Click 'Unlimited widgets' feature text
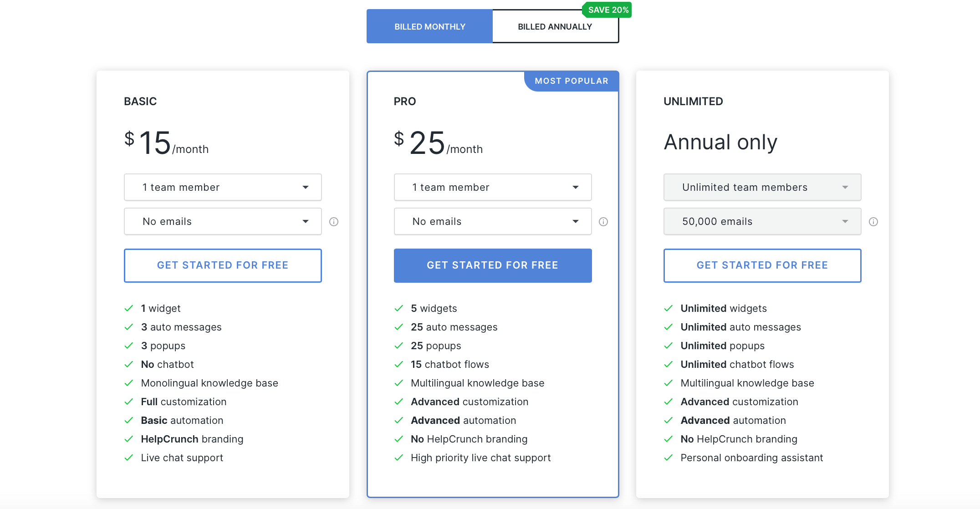The image size is (980, 509). click(x=724, y=308)
